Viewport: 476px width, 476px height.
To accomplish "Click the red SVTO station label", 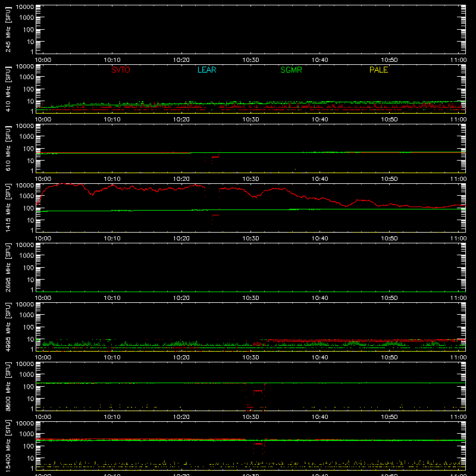I will (121, 70).
